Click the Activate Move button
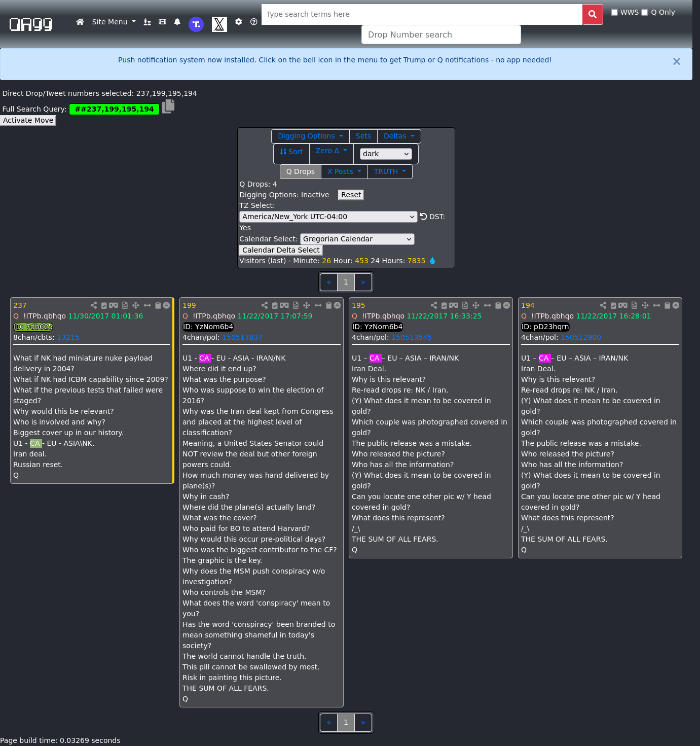The image size is (700, 746). 28,120
